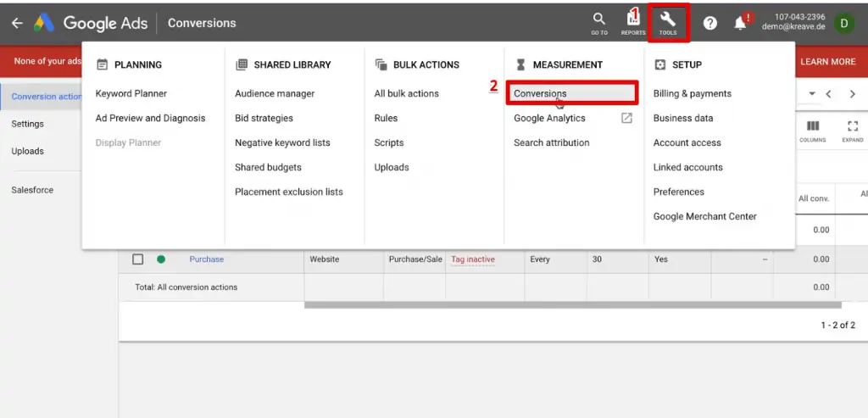Click the Website cell in Purchase row
Image resolution: width=868 pixels, height=418 pixels.
[325, 259]
